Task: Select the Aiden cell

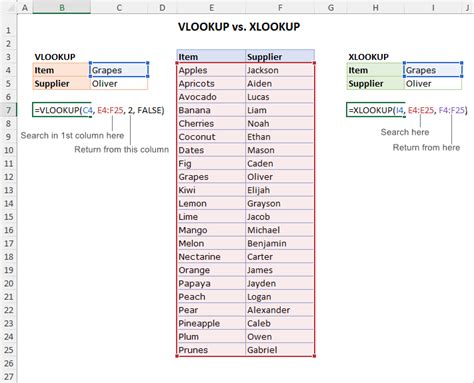Action: coord(280,83)
